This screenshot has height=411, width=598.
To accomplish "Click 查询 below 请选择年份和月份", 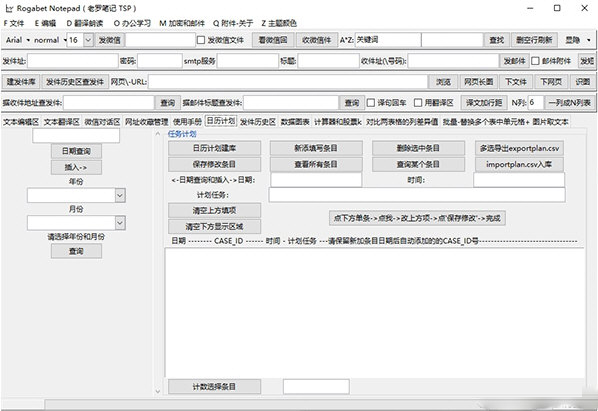I will click(76, 251).
